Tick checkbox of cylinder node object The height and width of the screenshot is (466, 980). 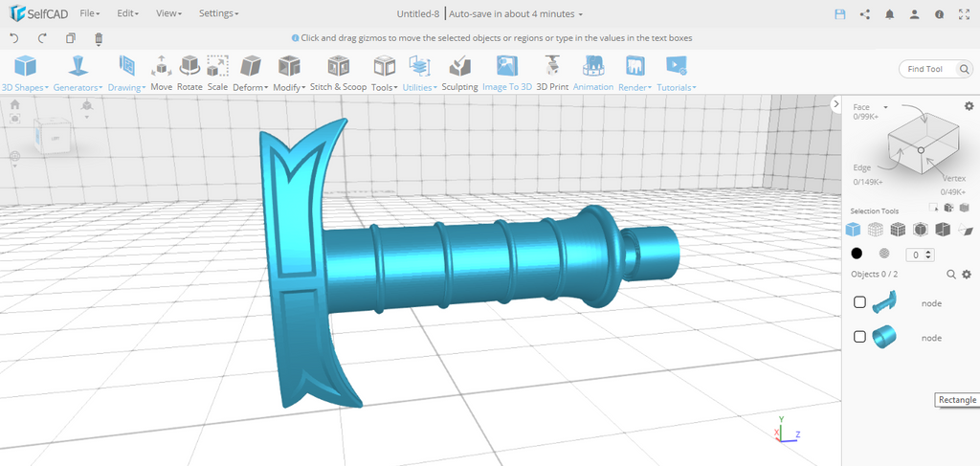tap(860, 337)
